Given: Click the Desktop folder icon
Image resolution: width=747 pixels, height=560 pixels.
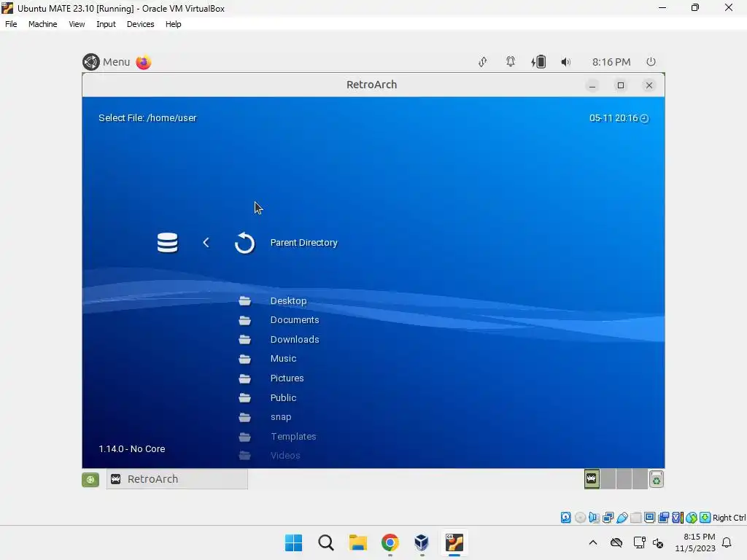Looking at the screenshot, I should click(245, 300).
